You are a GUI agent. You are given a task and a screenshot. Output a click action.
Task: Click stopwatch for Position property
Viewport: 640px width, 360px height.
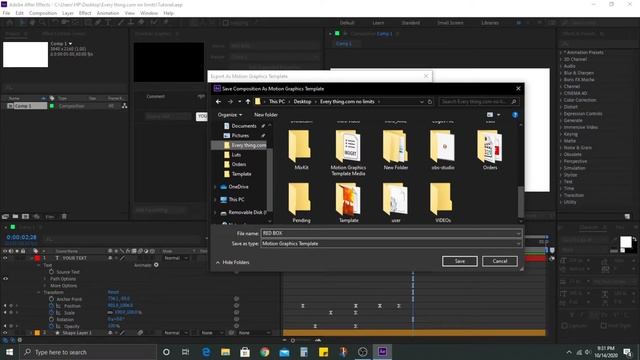51,306
